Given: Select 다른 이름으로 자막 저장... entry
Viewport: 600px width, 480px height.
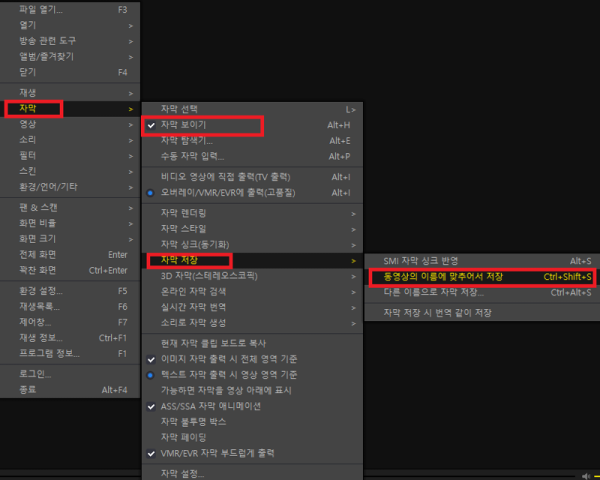Looking at the screenshot, I should [x=482, y=292].
